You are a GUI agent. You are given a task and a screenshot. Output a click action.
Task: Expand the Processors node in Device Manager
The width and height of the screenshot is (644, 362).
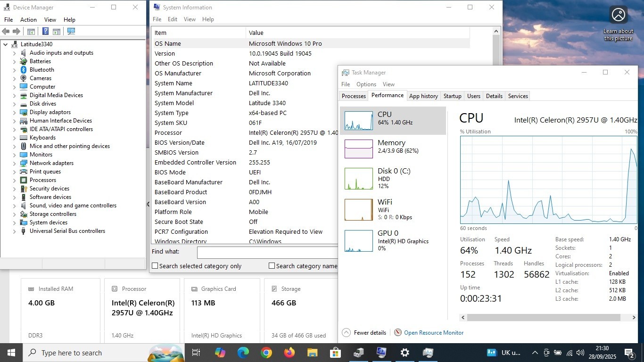coord(15,180)
